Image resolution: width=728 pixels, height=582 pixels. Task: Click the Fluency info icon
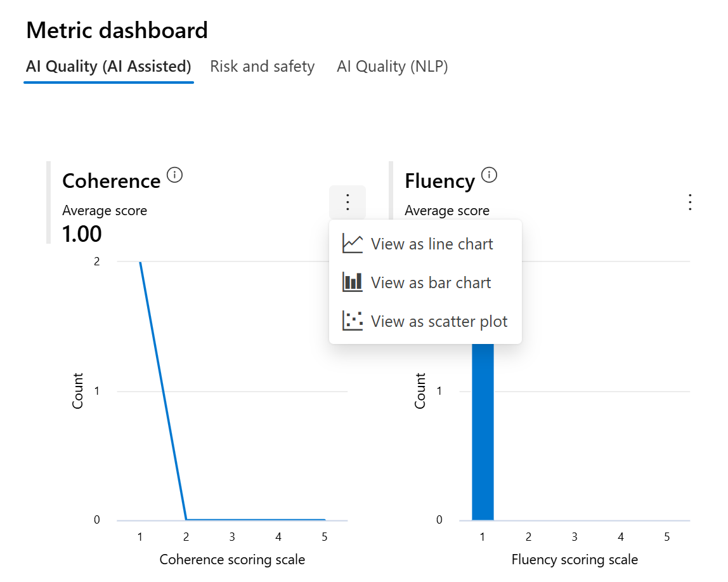[489, 175]
